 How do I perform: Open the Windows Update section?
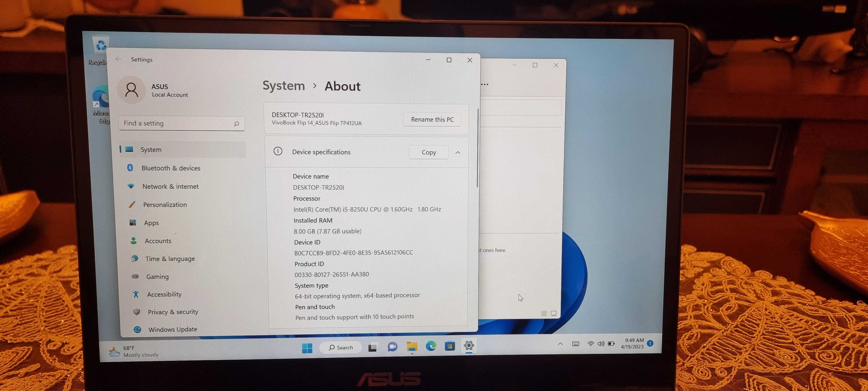[173, 329]
